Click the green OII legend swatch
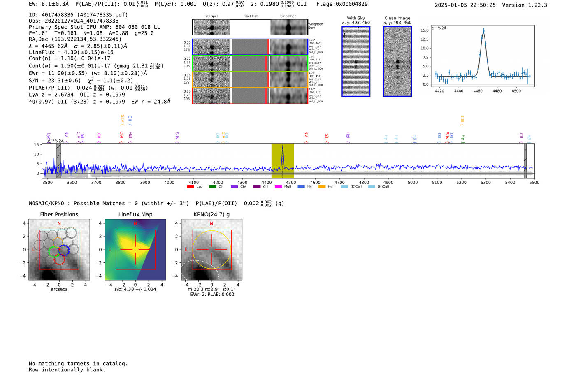The height and width of the screenshot is (392, 576). pyautogui.click(x=212, y=186)
